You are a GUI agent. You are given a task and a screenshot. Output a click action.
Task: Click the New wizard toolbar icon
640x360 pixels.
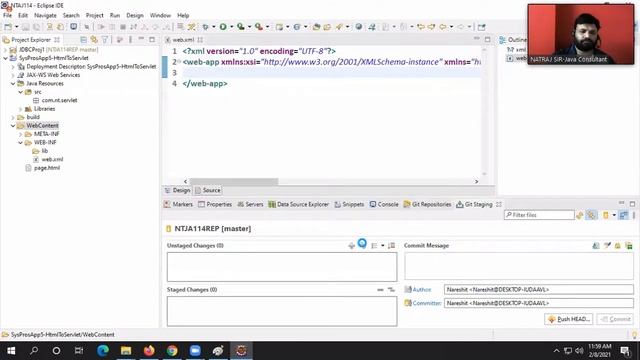coord(8,27)
